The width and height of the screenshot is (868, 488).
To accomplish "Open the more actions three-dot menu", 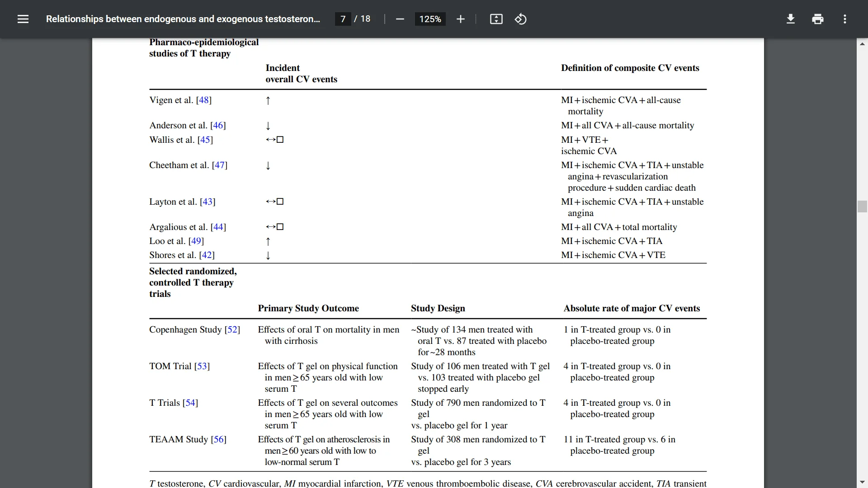I will (x=844, y=19).
